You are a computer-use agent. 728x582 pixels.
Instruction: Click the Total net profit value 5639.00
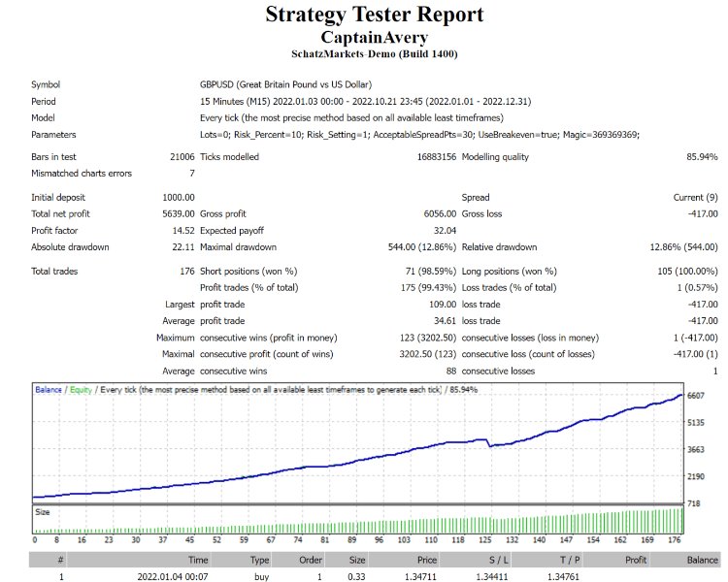coord(176,213)
